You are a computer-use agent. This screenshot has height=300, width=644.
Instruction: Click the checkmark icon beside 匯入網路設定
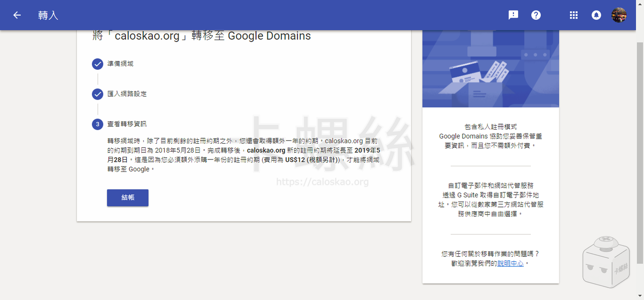click(98, 94)
